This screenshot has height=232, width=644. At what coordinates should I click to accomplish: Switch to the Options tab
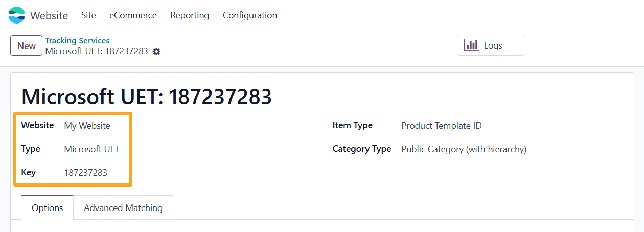click(48, 208)
